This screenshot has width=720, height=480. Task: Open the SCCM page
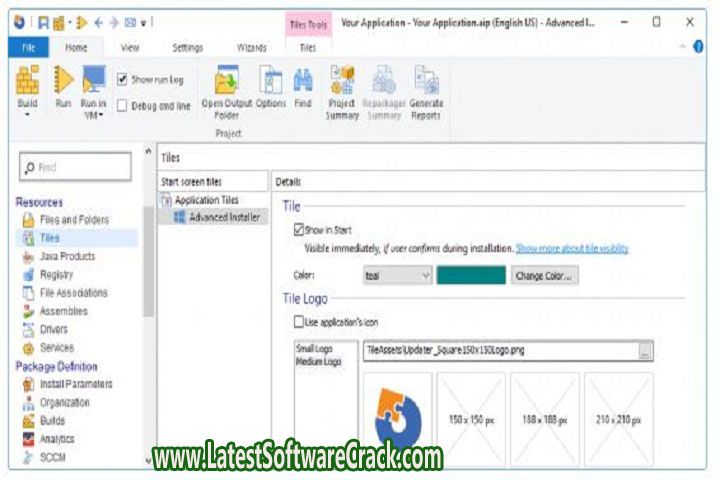pos(52,457)
